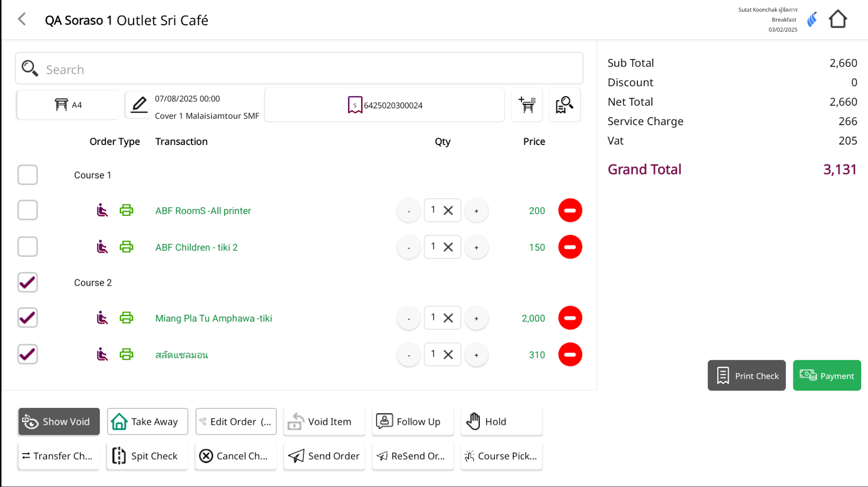868x487 pixels.
Task: Click printer icon for Miang Pla Tu Amphawa
Action: pos(126,318)
